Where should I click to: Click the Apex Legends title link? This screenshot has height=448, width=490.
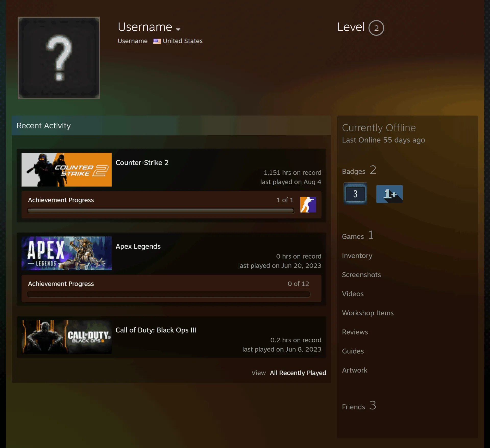138,246
